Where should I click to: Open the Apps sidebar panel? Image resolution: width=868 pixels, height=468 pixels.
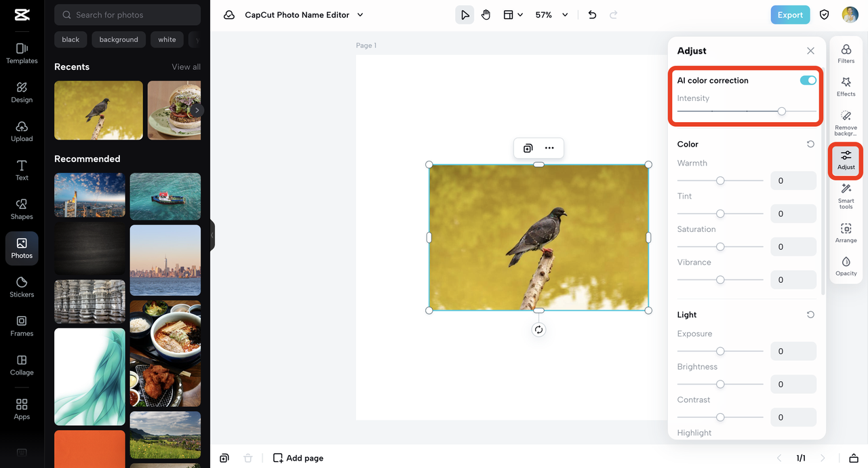22,409
